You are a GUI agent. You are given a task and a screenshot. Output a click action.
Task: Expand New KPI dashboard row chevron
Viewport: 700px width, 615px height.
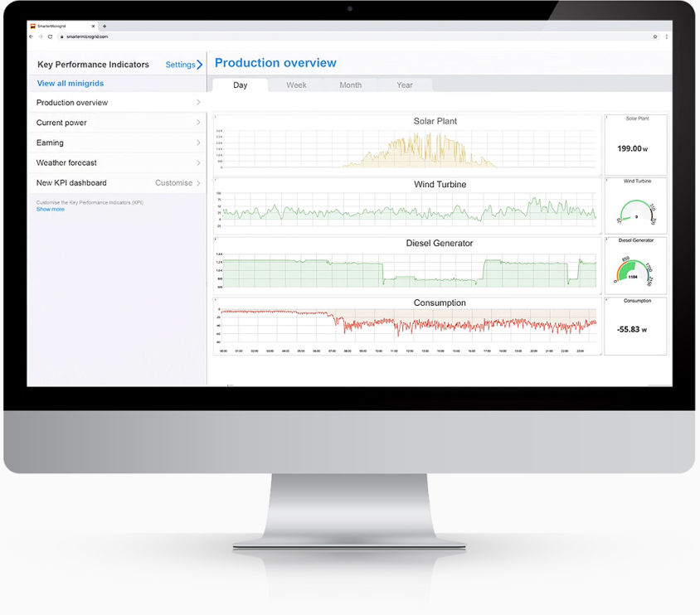[198, 183]
